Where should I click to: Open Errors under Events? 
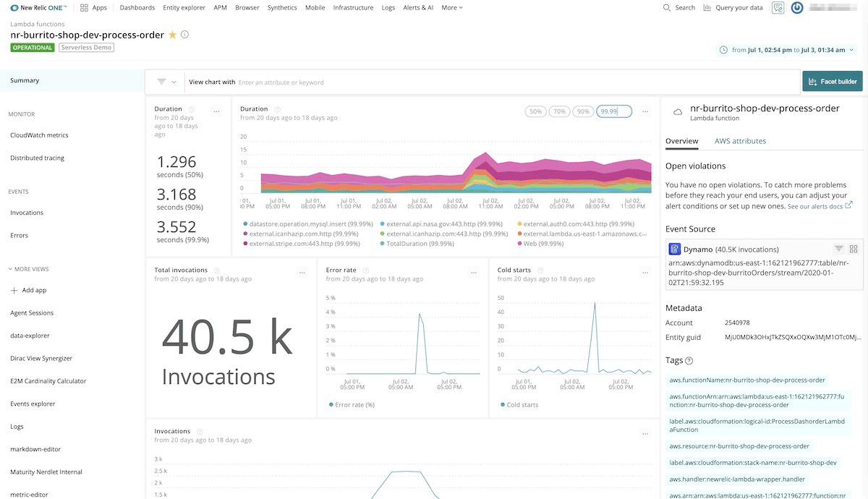point(19,235)
